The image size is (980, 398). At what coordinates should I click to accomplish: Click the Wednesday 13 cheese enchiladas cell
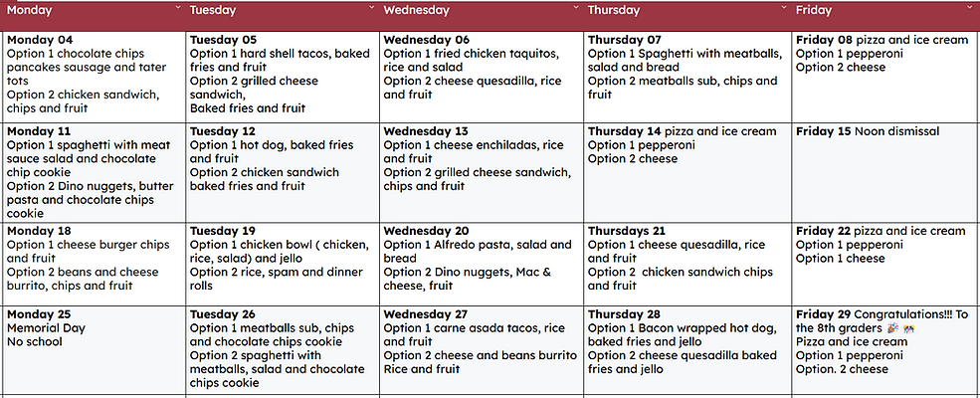(x=482, y=172)
